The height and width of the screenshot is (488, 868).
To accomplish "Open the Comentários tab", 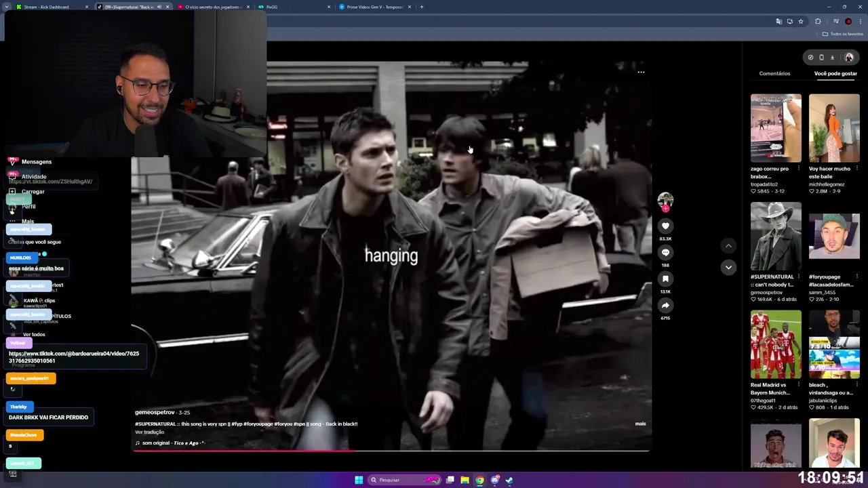I will tap(774, 73).
